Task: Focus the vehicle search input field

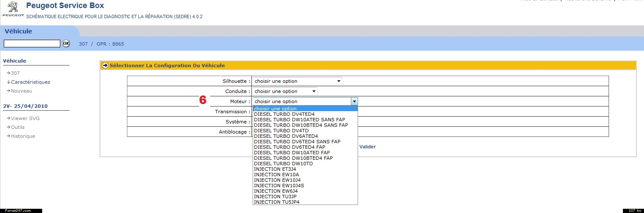Action: (x=32, y=44)
